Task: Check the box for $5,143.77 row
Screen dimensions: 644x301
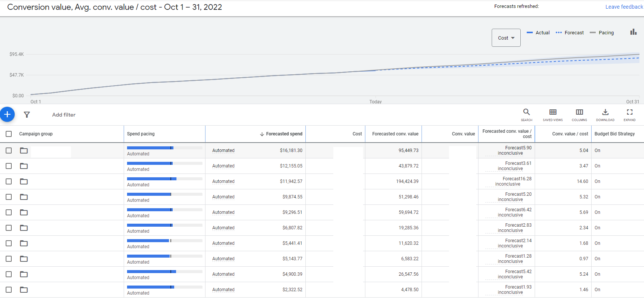Action: [9, 259]
